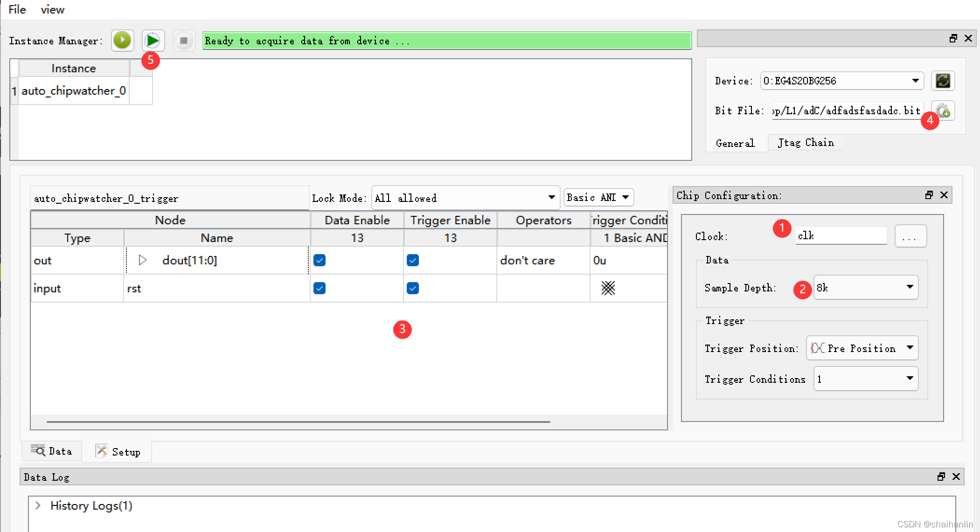Click the fast-forward start acquisition icon
The height and width of the screenshot is (532, 980).
tap(152, 41)
